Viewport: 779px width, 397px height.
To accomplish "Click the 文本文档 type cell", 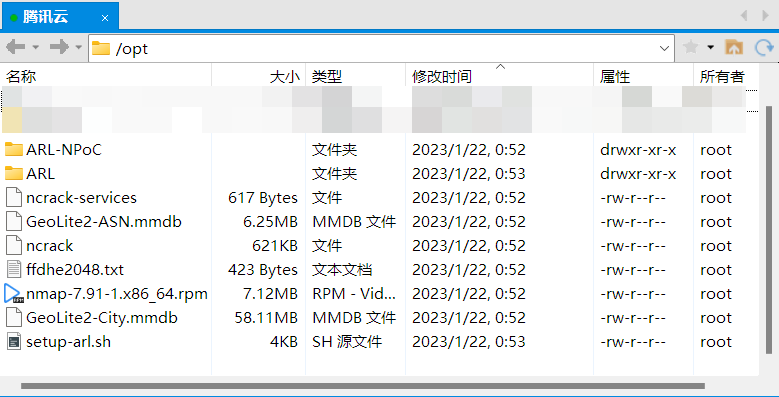I will point(342,270).
